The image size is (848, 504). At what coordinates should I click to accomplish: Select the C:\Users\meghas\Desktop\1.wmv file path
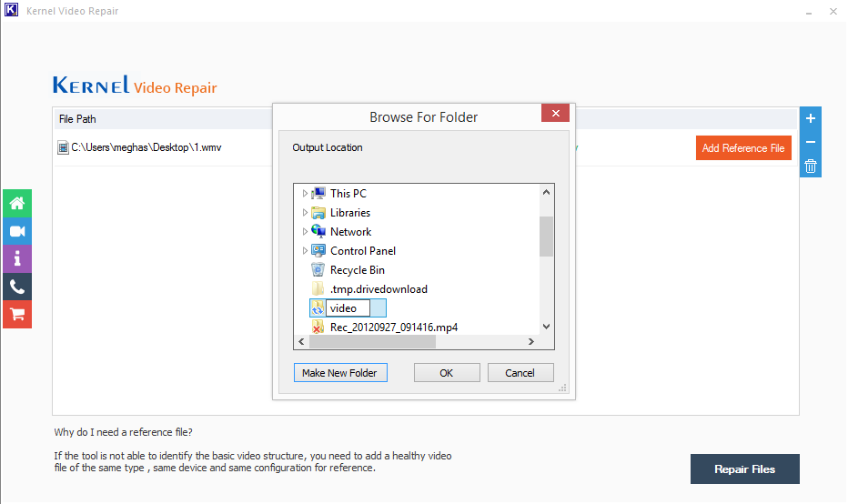click(x=146, y=147)
